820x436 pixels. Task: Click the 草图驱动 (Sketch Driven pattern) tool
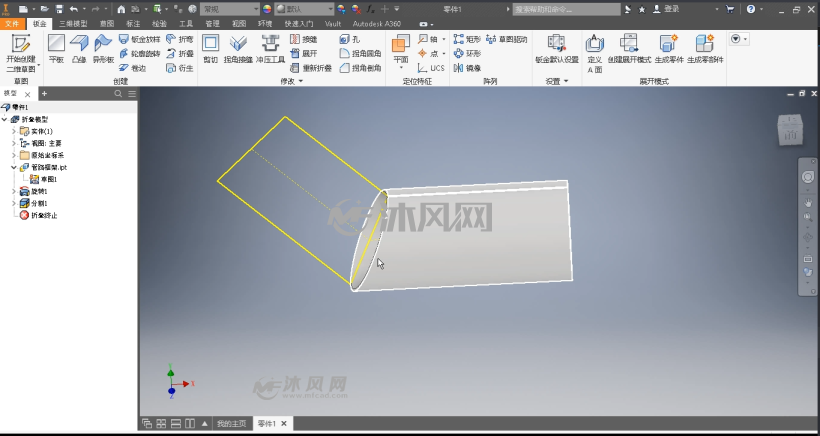coord(506,39)
